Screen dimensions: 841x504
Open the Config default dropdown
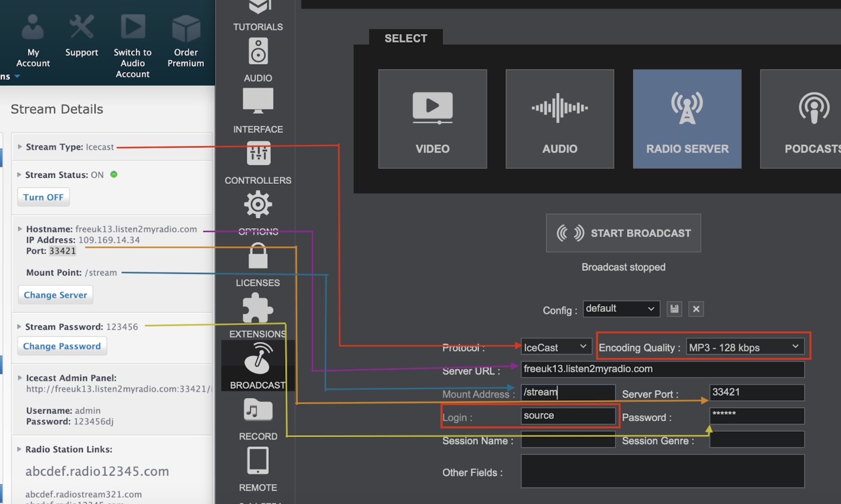(x=621, y=309)
